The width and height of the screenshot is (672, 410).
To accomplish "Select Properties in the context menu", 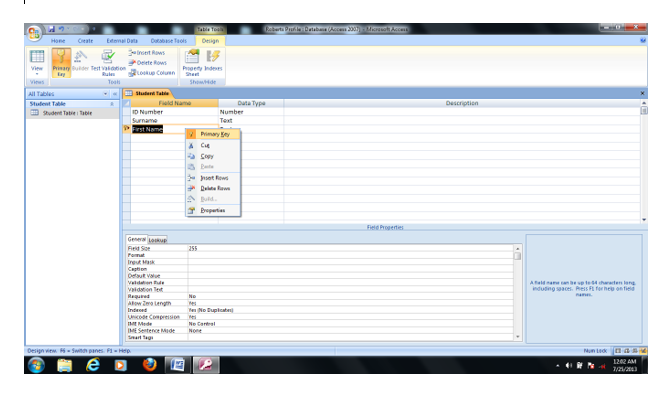I will [x=213, y=210].
